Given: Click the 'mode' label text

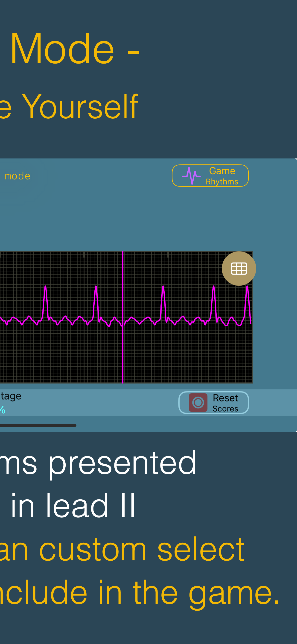Looking at the screenshot, I should (x=17, y=176).
